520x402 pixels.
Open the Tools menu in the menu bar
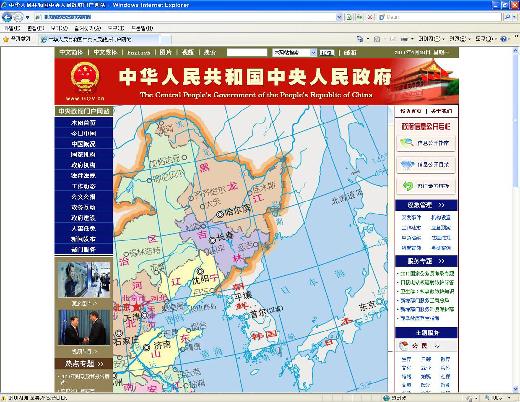[116, 28]
